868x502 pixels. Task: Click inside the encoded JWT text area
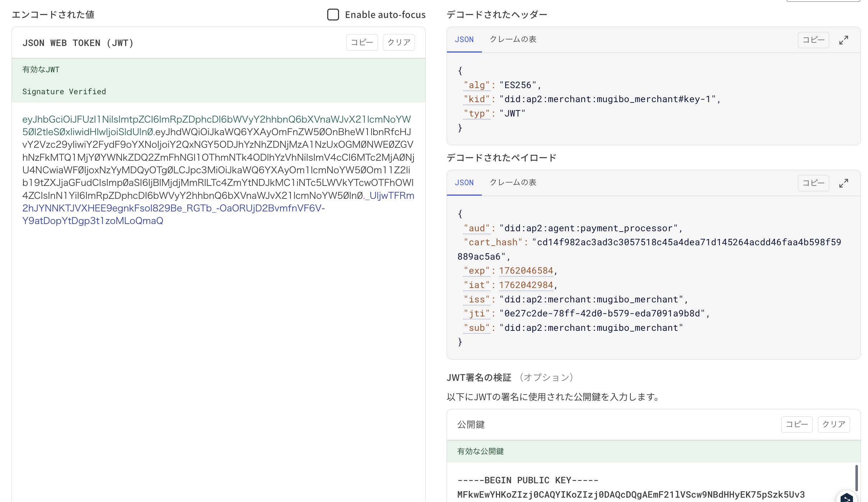(x=216, y=169)
